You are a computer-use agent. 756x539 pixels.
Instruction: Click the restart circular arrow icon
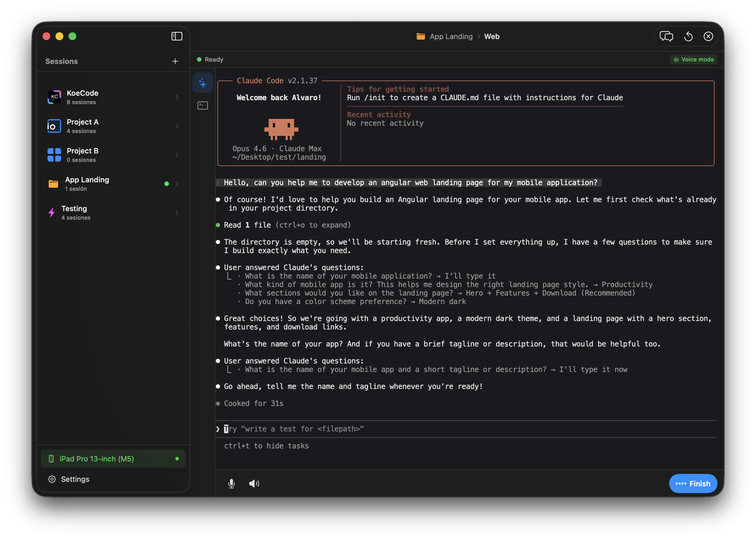(x=688, y=36)
